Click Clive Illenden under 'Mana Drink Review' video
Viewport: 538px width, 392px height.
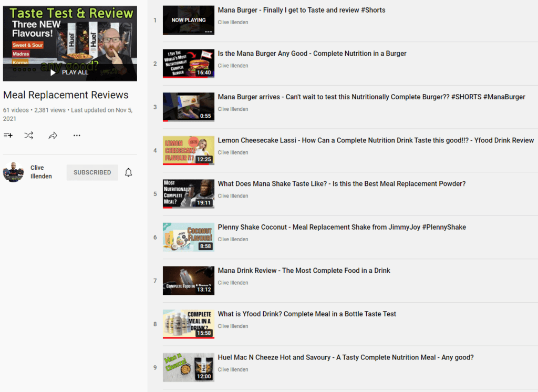coord(233,283)
